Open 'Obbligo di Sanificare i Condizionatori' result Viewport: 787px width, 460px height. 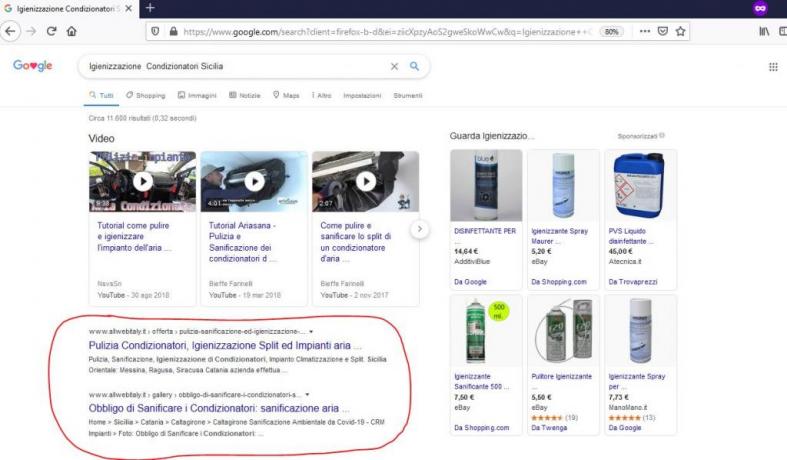coord(219,408)
